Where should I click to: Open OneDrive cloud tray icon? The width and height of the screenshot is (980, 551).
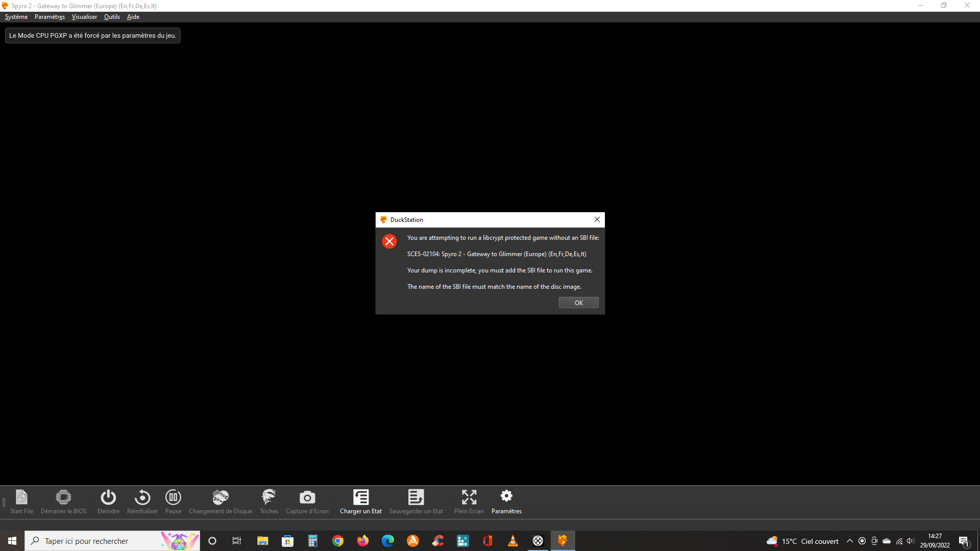click(887, 541)
